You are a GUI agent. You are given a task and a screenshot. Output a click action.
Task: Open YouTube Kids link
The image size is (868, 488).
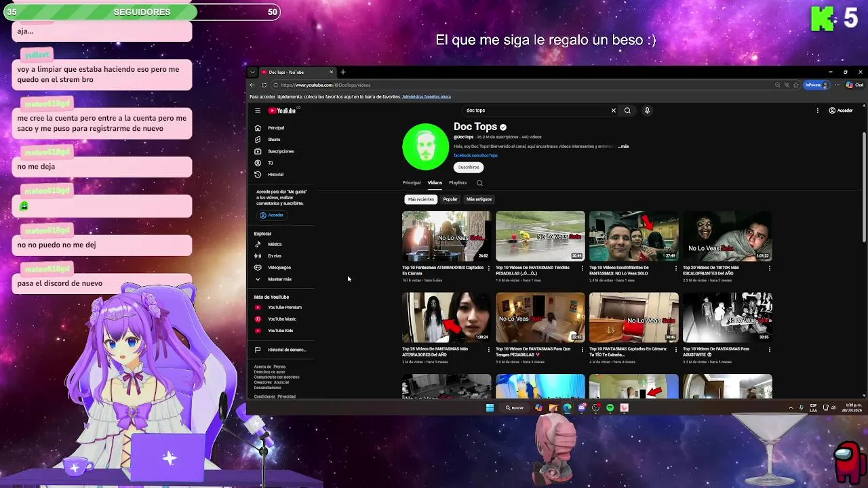(x=280, y=330)
